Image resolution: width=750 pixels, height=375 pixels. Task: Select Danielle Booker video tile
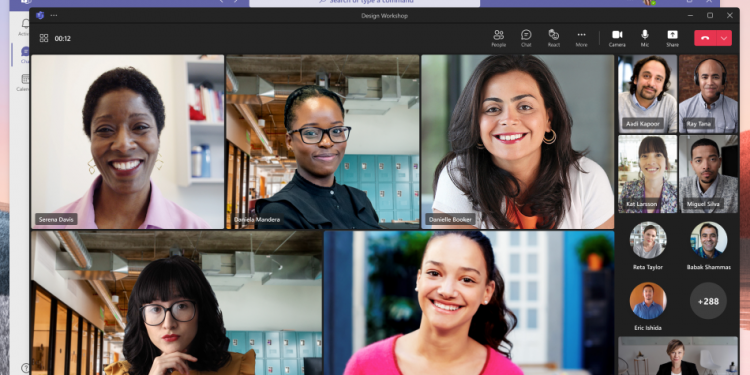518,142
